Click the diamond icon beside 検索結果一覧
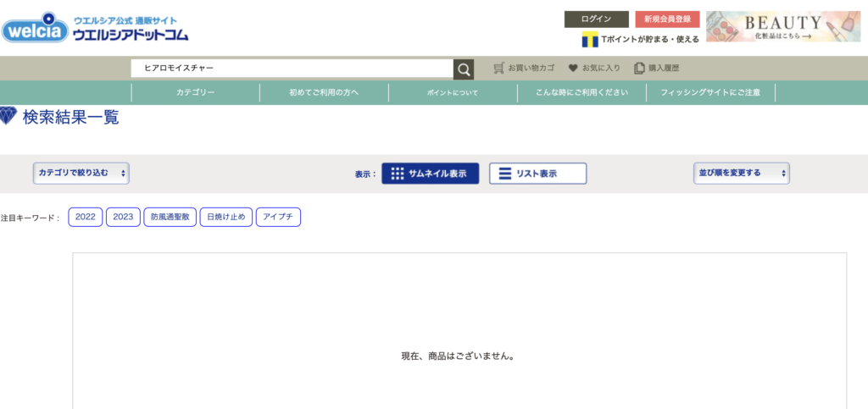 pyautogui.click(x=8, y=115)
